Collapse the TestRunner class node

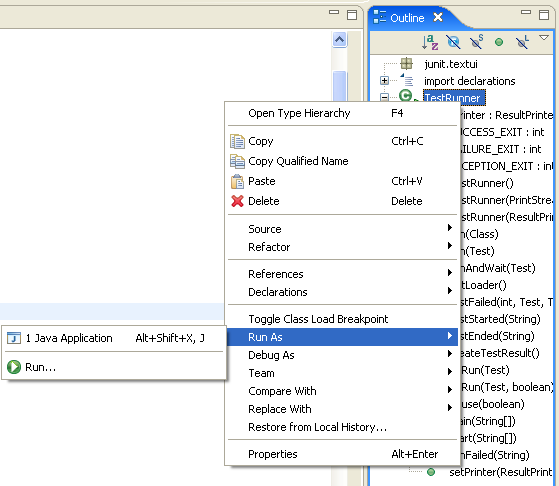(384, 97)
